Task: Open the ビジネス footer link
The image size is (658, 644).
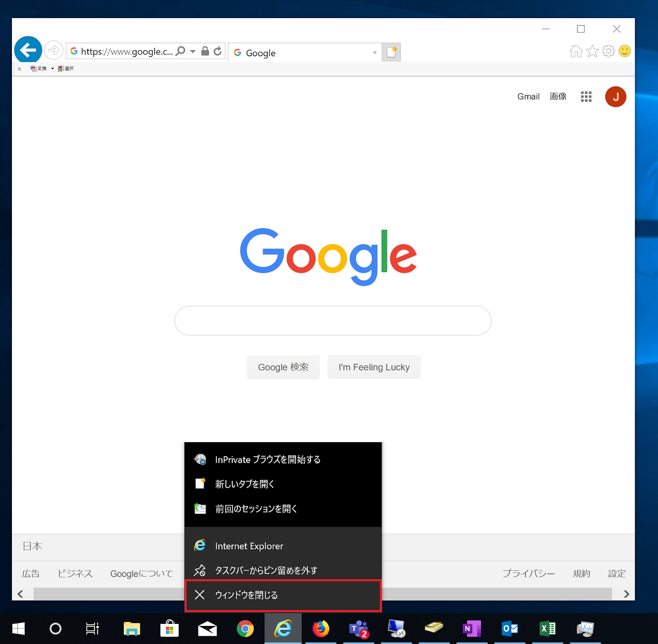Action: point(75,574)
